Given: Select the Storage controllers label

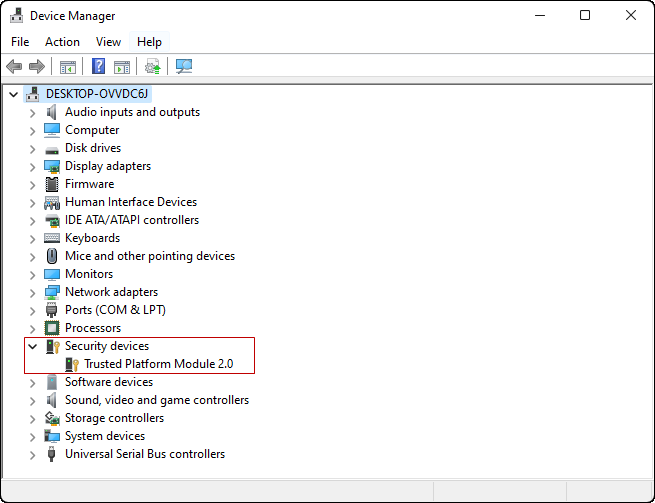Looking at the screenshot, I should [x=114, y=418].
